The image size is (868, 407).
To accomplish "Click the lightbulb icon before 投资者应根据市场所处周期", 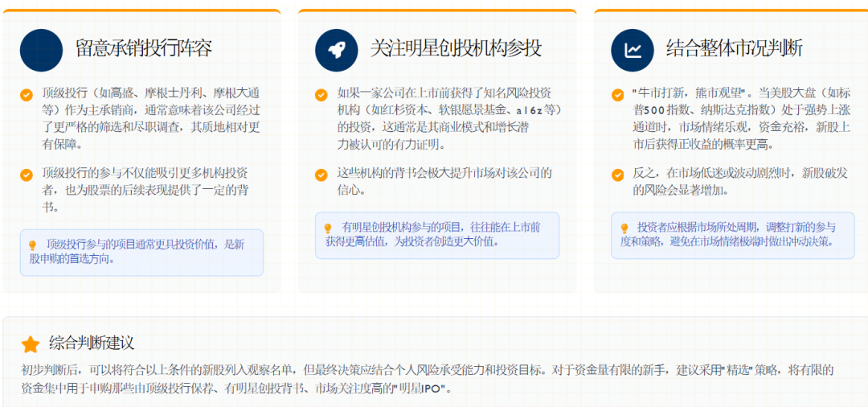I will [x=624, y=228].
